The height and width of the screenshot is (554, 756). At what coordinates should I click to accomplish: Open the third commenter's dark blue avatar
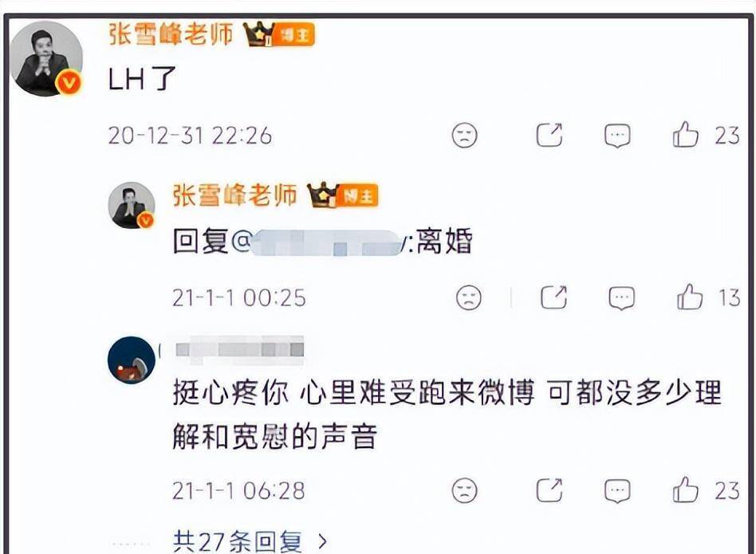131,360
